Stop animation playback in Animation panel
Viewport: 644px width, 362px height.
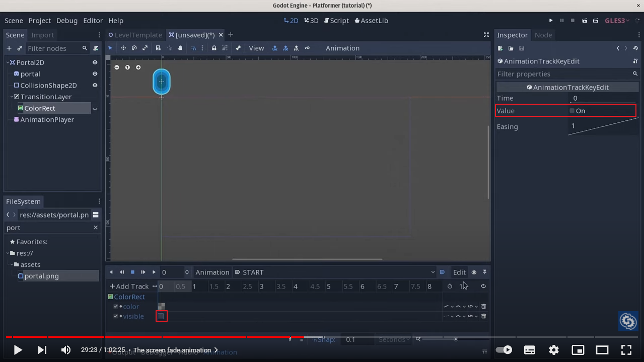[132, 272]
